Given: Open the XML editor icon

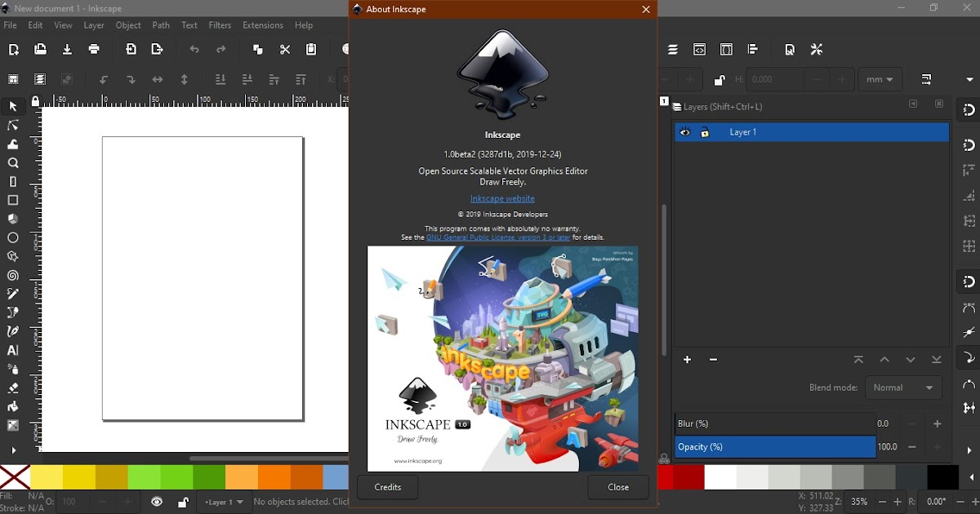Looking at the screenshot, I should tap(700, 50).
